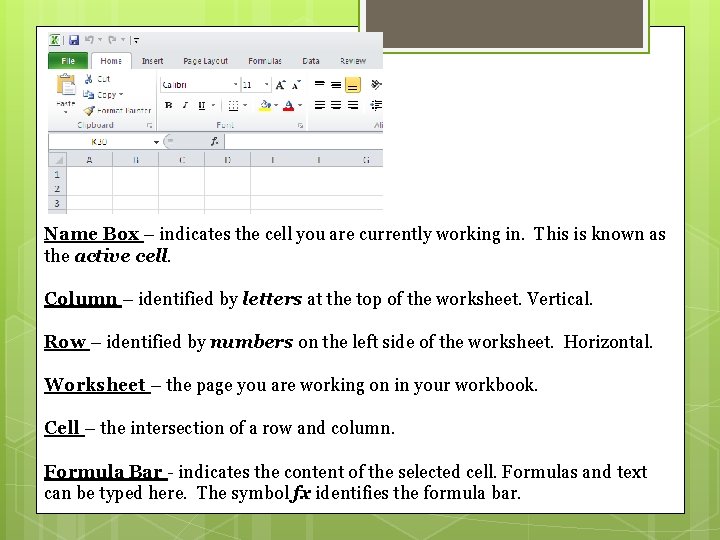
Task: Toggle bold formatting
Action: (169, 106)
